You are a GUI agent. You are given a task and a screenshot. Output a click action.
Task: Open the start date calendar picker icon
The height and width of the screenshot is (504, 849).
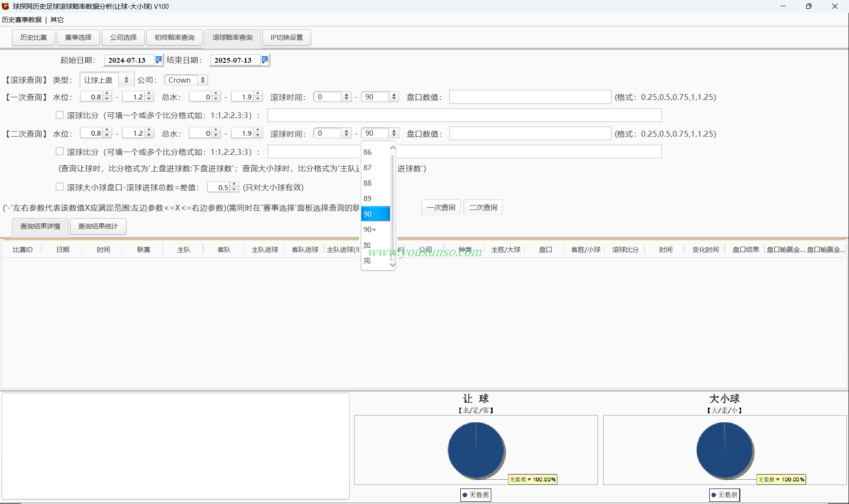(158, 60)
